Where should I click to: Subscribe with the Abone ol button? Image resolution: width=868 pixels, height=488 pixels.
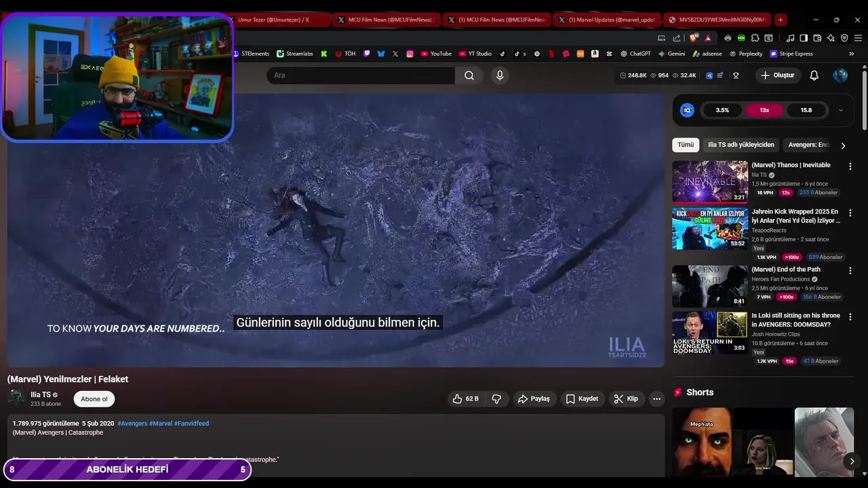[x=94, y=399]
